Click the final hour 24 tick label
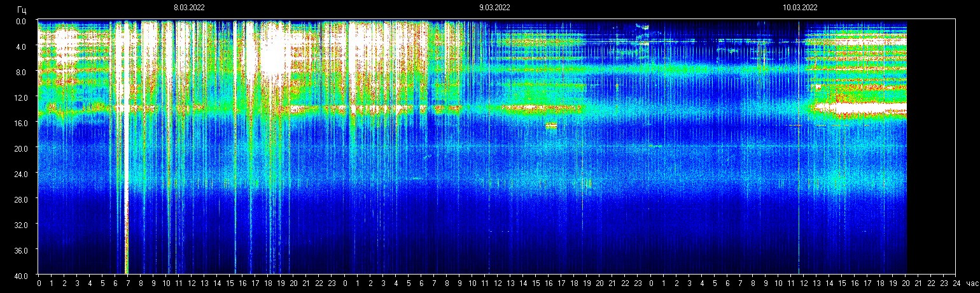This screenshot has height=293, width=980. click(x=957, y=283)
